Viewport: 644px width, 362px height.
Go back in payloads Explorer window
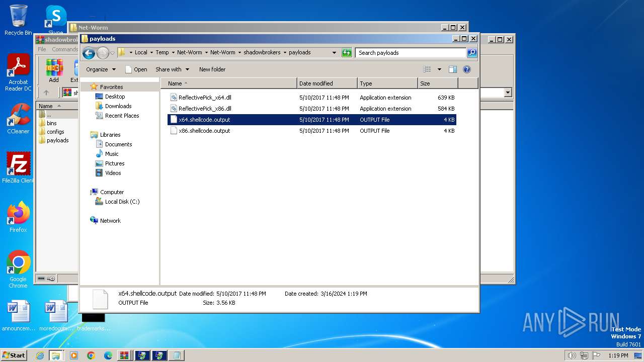coord(89,53)
